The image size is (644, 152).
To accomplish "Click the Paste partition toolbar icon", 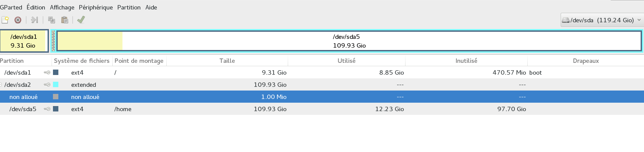I will [x=65, y=20].
